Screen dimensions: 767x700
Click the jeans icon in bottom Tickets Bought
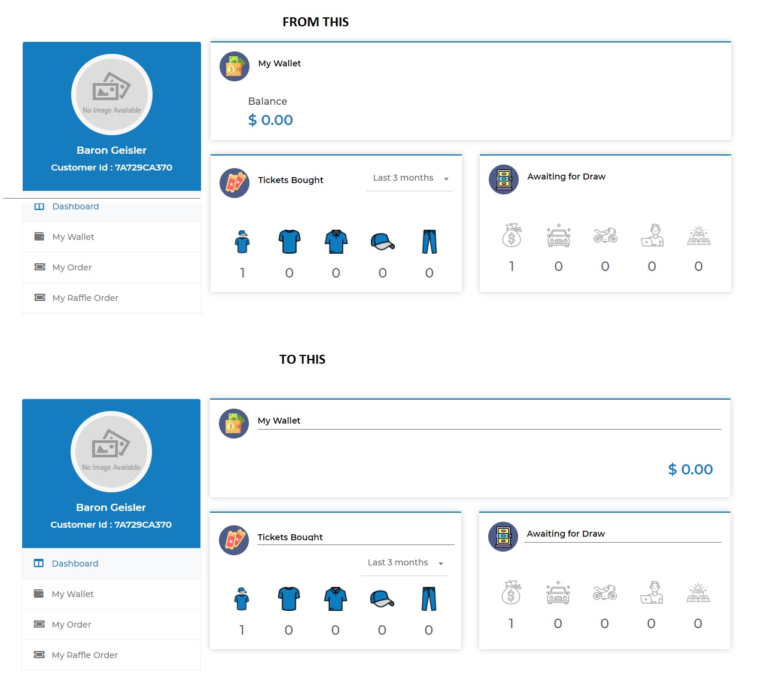[429, 599]
